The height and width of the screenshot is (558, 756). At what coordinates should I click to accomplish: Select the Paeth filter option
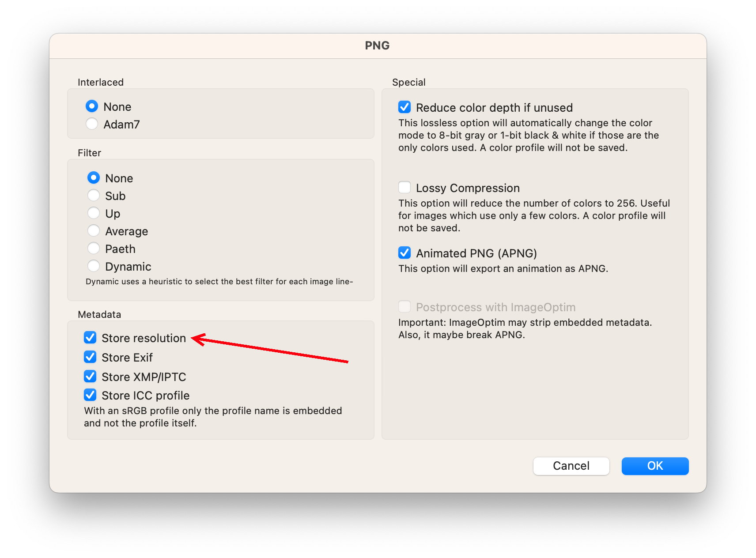point(94,249)
